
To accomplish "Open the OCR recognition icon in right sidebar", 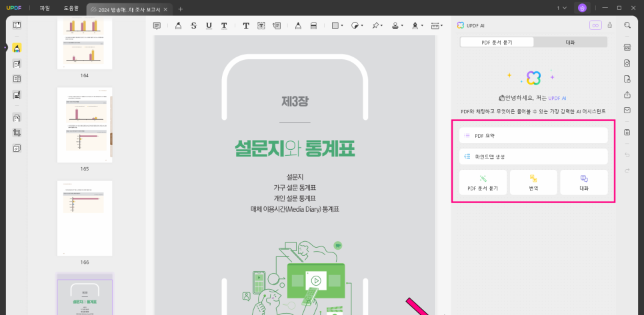I will 627,47.
